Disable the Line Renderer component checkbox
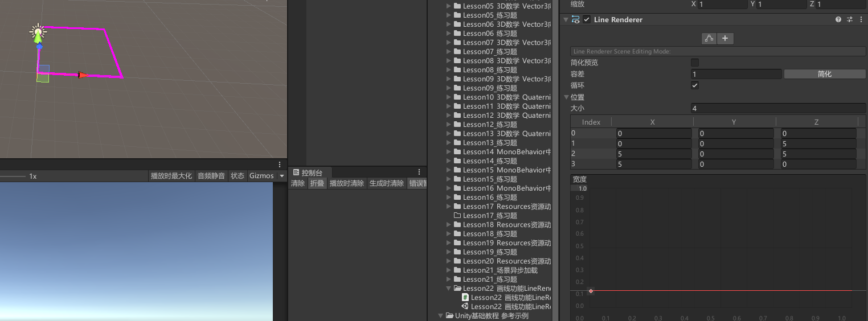The height and width of the screenshot is (321, 868). coord(587,19)
